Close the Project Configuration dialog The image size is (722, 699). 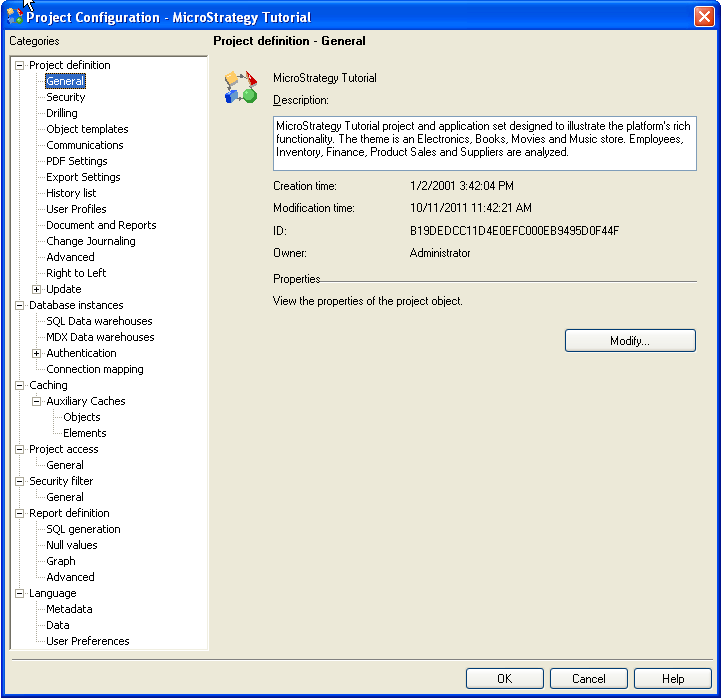(x=704, y=17)
